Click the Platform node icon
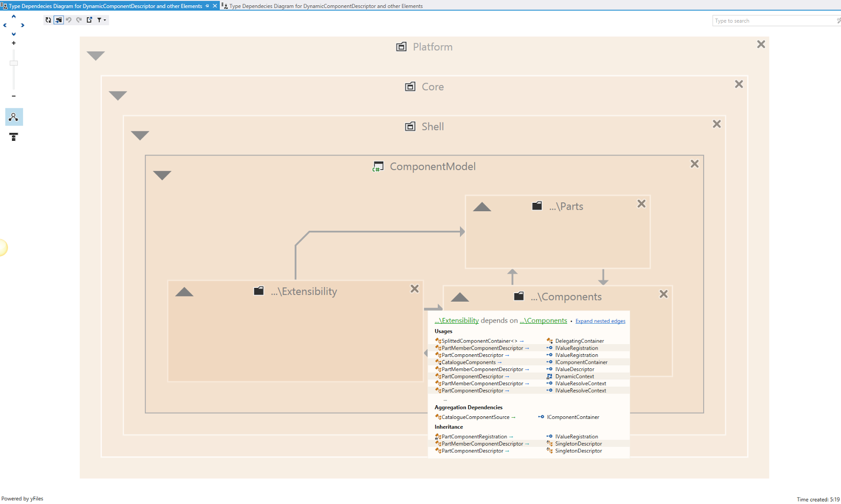This screenshot has height=504, width=841. [402, 47]
